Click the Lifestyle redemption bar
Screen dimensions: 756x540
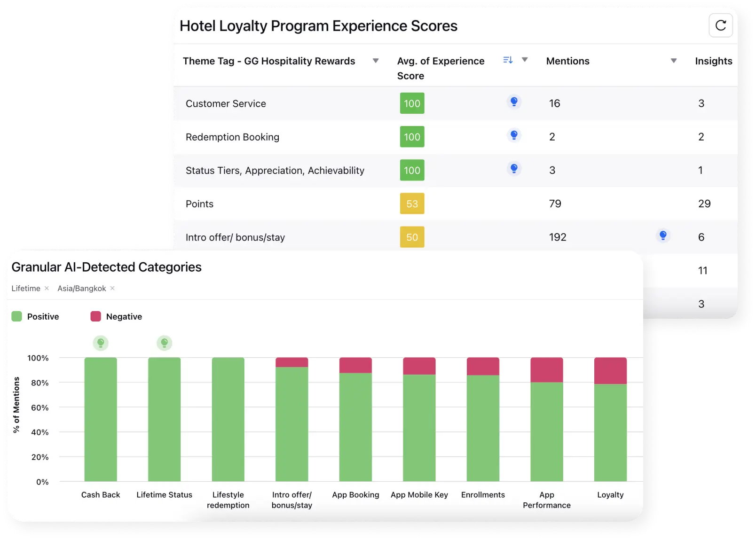(x=228, y=419)
